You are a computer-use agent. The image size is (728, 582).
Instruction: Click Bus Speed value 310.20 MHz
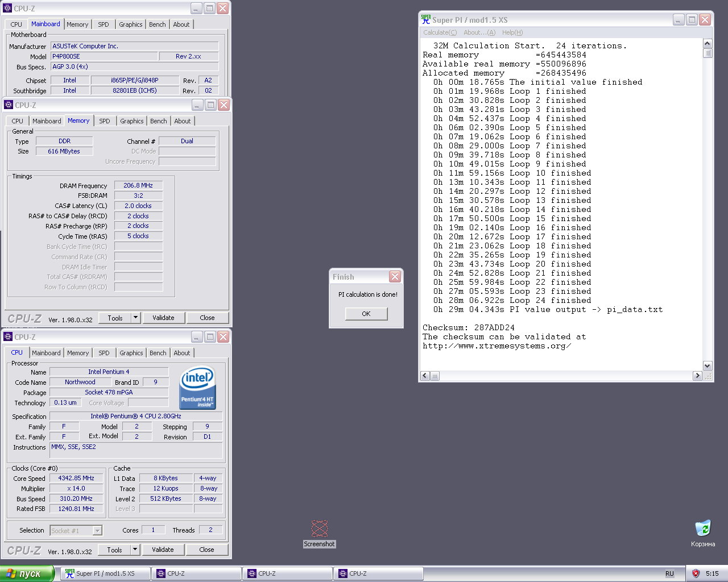click(76, 499)
